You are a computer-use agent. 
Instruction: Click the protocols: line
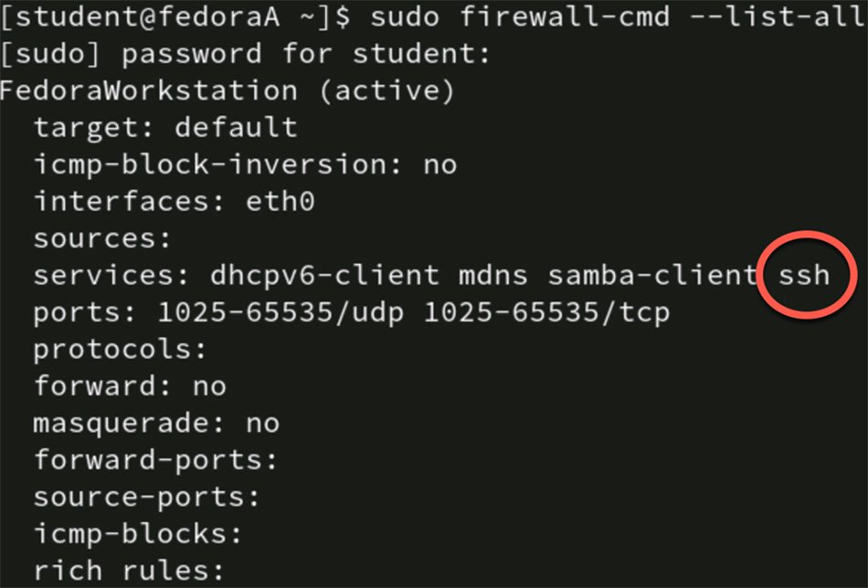[x=120, y=350]
